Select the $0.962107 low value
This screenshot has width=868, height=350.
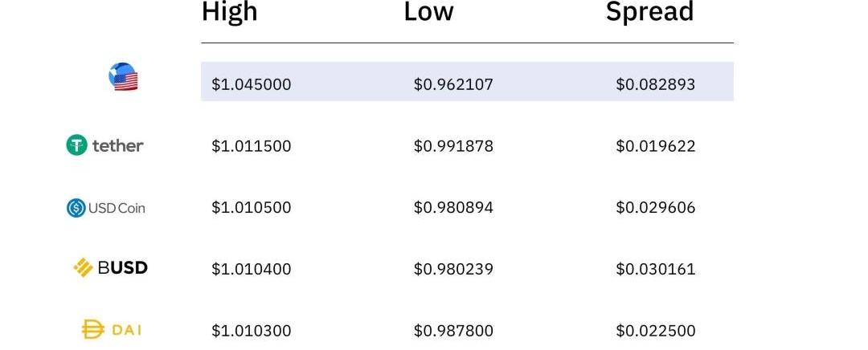coord(453,84)
